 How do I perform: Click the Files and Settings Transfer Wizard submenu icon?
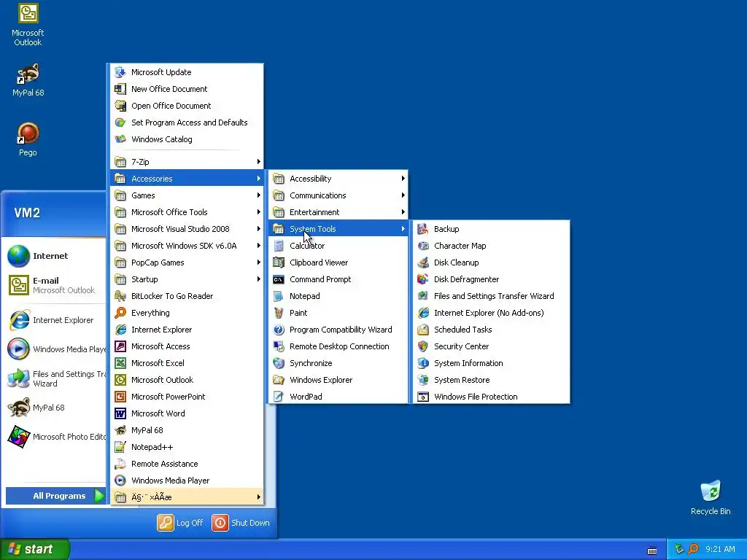(x=422, y=296)
